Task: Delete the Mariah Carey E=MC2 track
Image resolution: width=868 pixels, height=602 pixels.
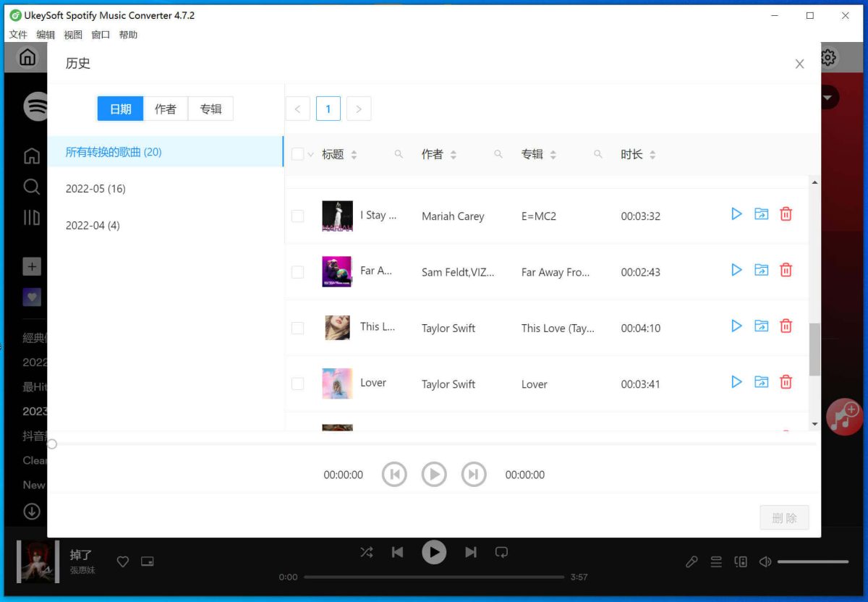Action: (786, 214)
